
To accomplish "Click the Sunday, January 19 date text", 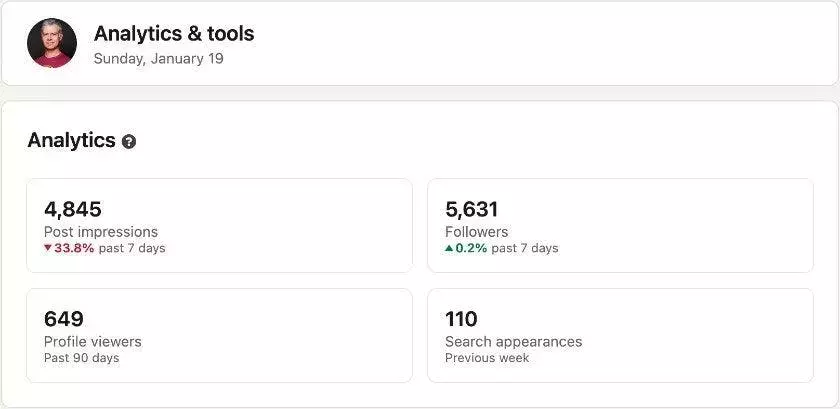I will 158,58.
